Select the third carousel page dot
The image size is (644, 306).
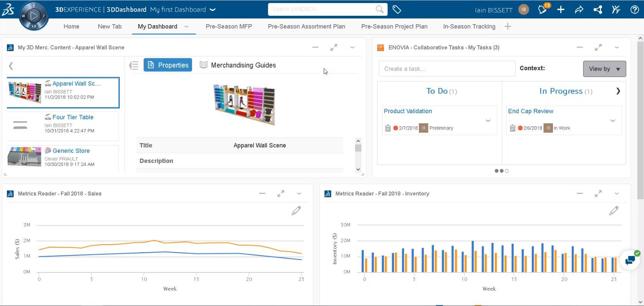coord(507,171)
